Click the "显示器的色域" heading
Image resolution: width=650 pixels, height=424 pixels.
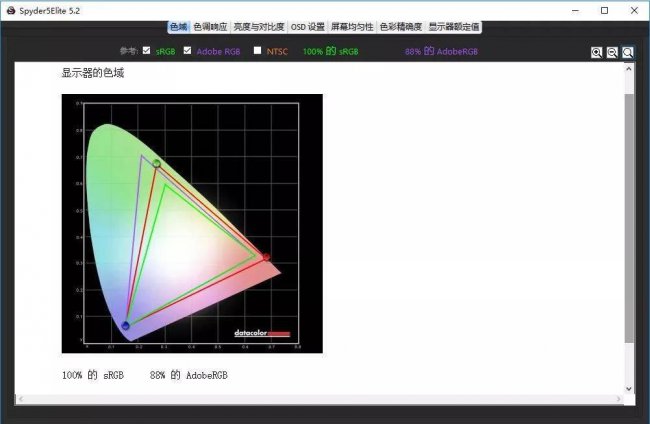click(x=93, y=73)
